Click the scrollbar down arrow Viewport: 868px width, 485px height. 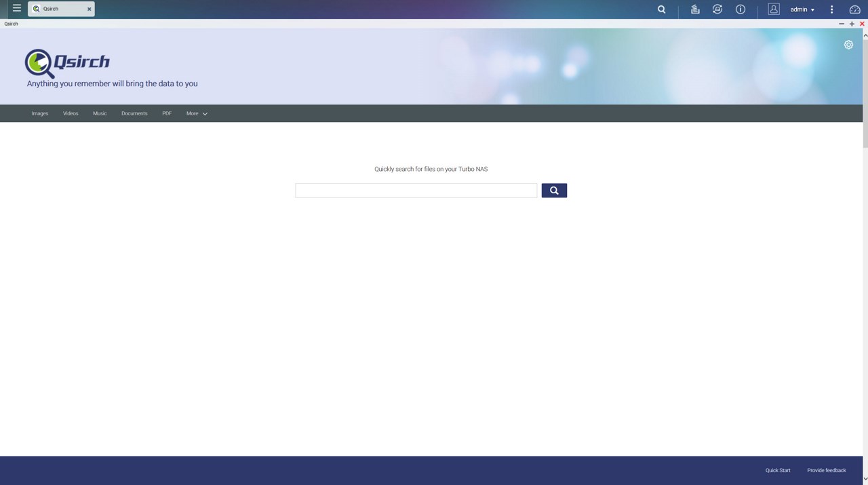click(865, 481)
